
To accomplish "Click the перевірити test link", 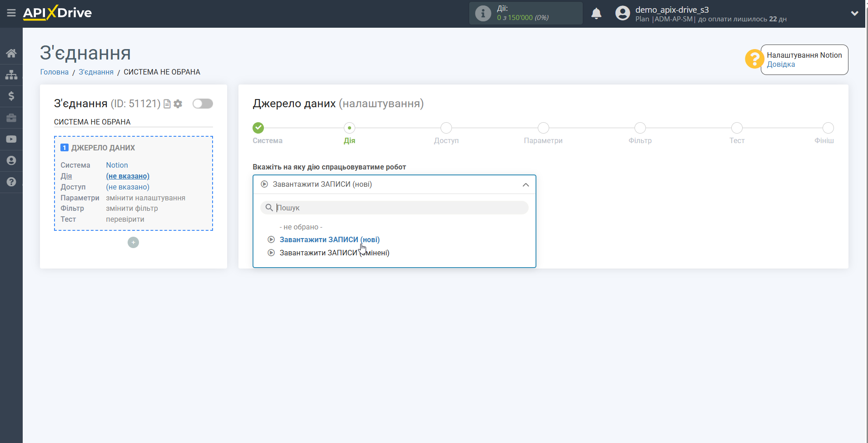I will coord(125,219).
